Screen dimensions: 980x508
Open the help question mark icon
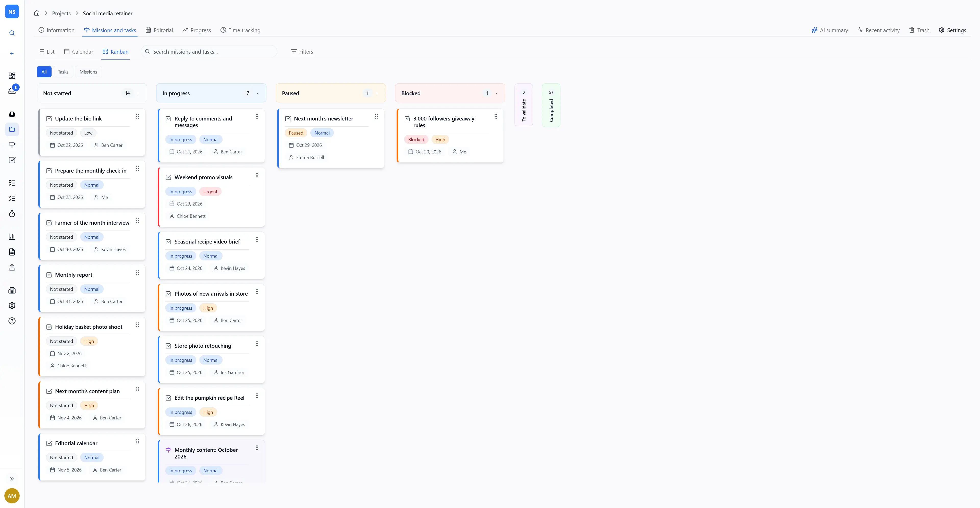(x=12, y=321)
